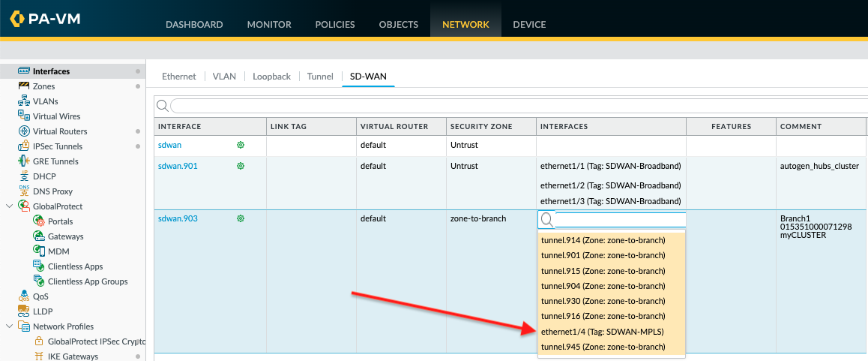The width and height of the screenshot is (868, 361).
Task: Switch to the Tunnel tab
Action: point(320,77)
